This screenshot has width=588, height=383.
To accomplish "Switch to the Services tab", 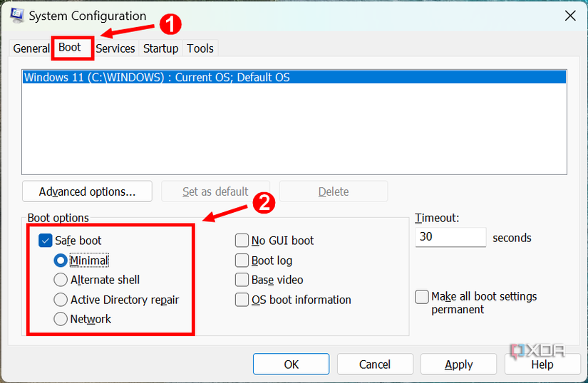I will [115, 48].
